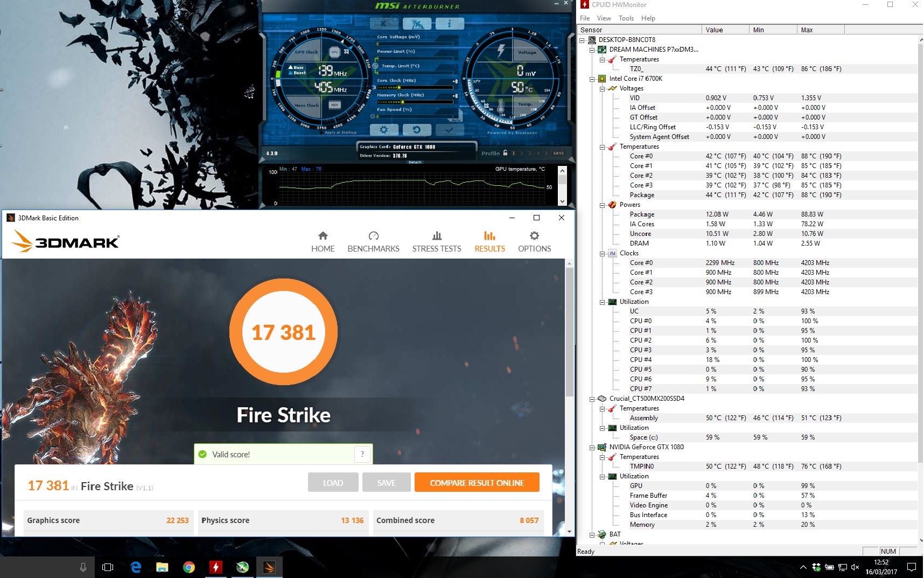This screenshot has width=924, height=578.
Task: Launch Kombustor with Afterburner's K button
Action: (x=384, y=23)
